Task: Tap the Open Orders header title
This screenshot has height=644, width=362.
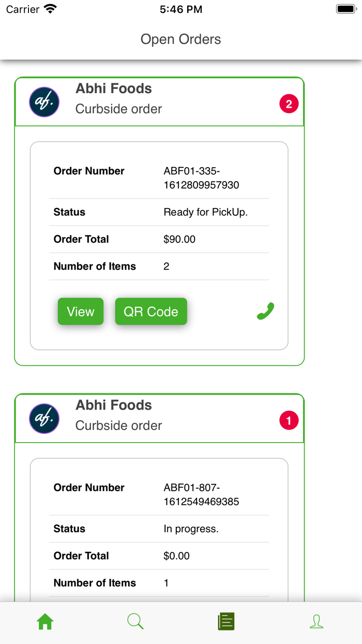Action: click(x=180, y=39)
